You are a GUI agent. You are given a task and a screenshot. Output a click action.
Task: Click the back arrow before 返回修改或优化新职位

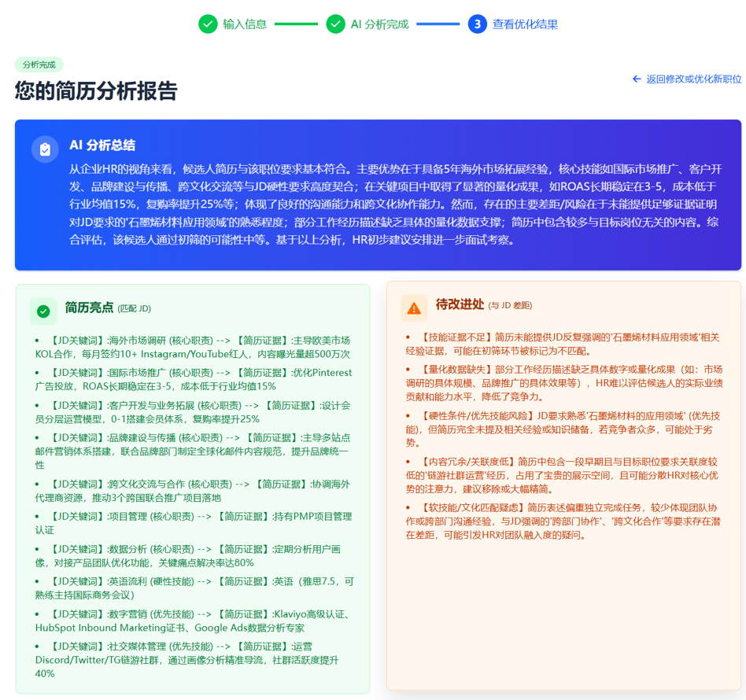pyautogui.click(x=637, y=79)
